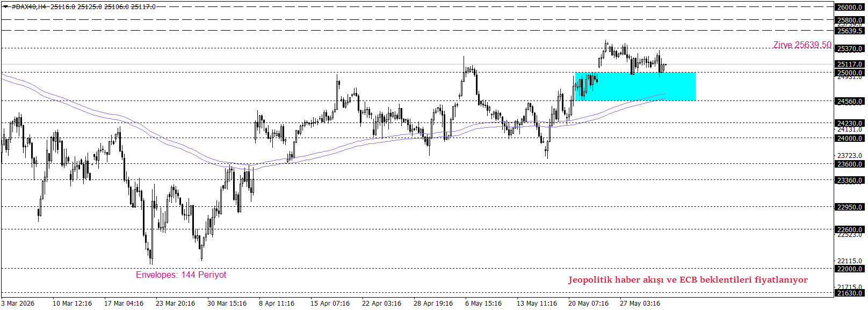Click the current price 25117.0 label
Screen dimensions: 868x310
850,64
